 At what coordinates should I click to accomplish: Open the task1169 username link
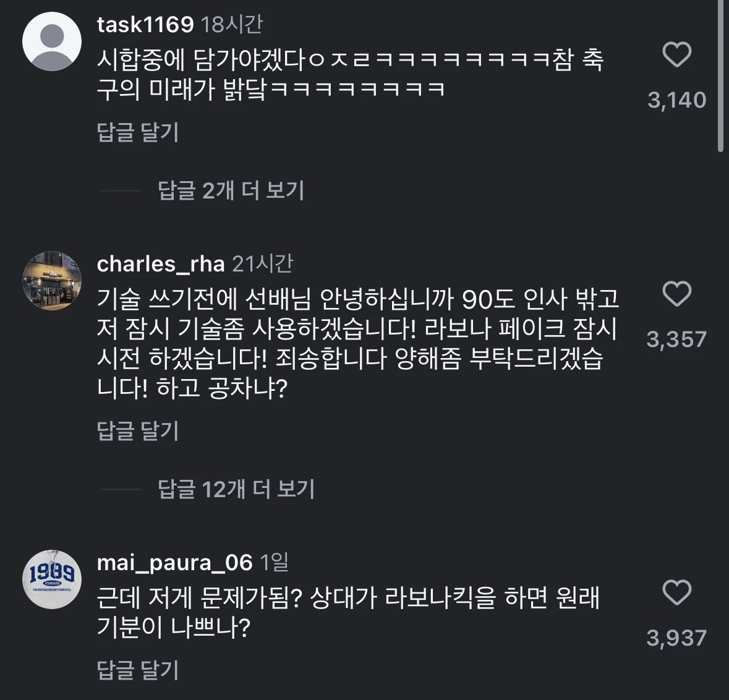145,25
